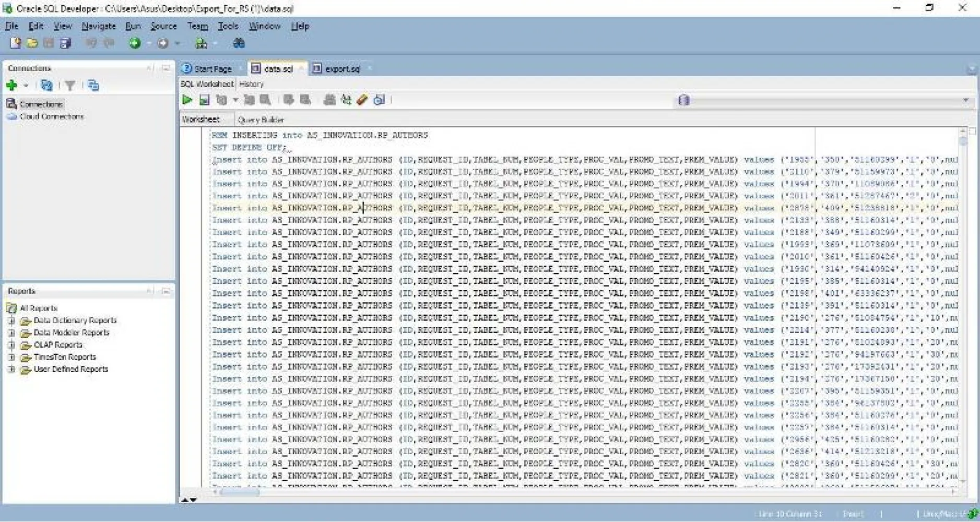Click the Undo icon in main toolbar
Image resolution: width=980 pixels, height=522 pixels.
pyautogui.click(x=91, y=43)
